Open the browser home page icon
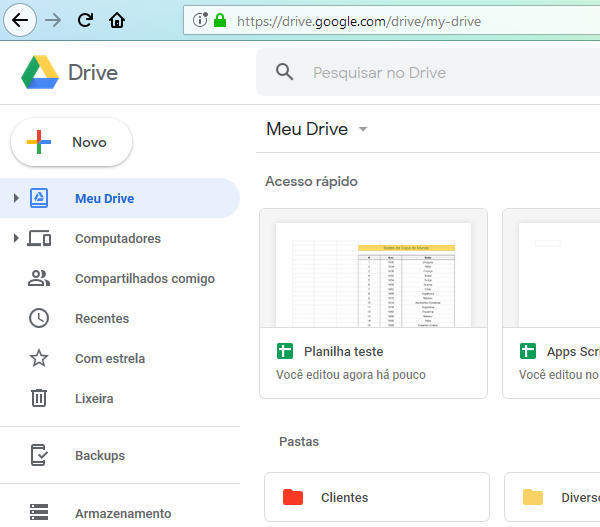Image resolution: width=600 pixels, height=527 pixels. [117, 20]
